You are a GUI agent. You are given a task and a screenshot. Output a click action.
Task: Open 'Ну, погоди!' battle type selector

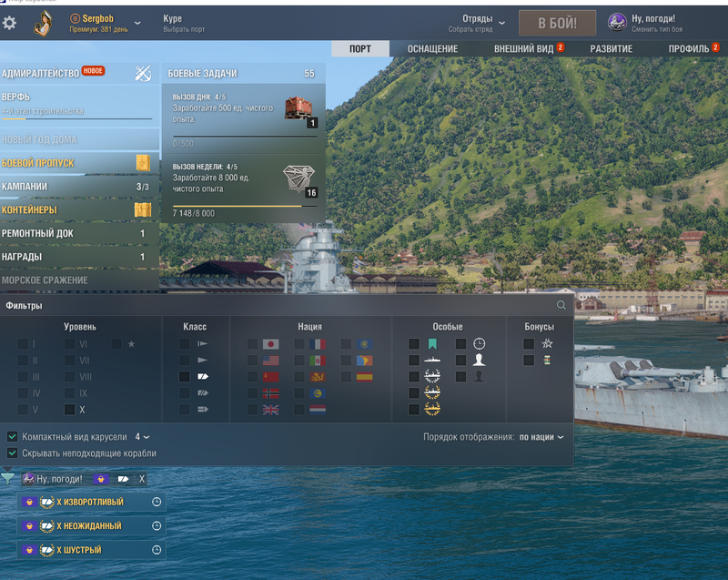click(646, 23)
